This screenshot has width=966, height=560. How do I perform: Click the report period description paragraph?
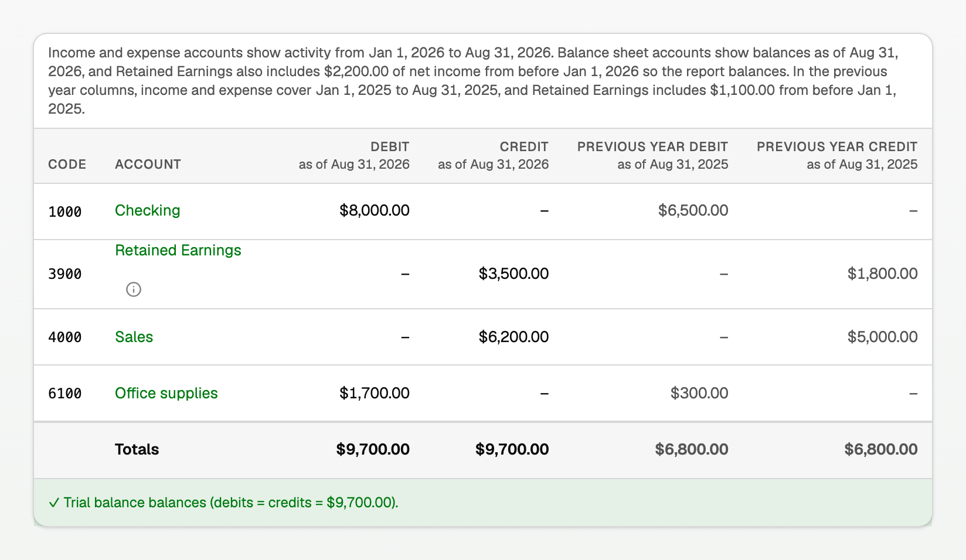pos(473,81)
